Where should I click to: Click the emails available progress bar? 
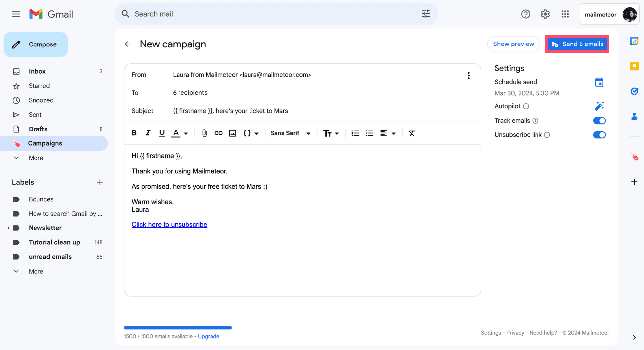point(178,328)
